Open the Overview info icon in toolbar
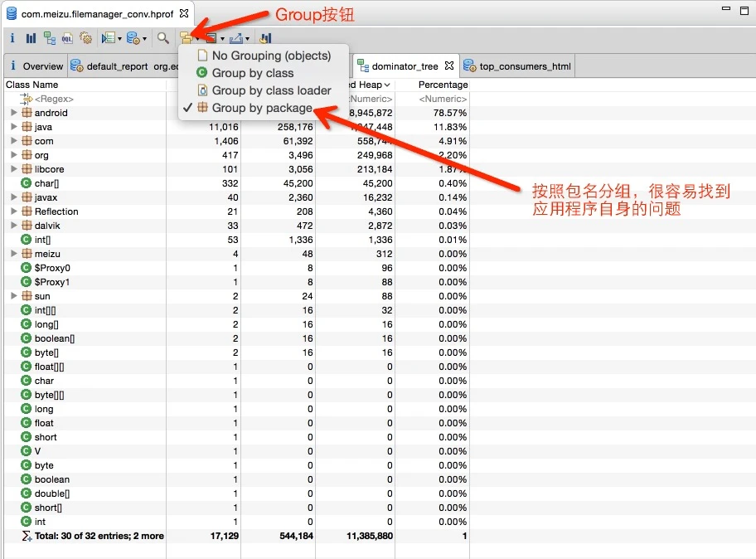Viewport: 756px width, 559px height. pos(12,38)
